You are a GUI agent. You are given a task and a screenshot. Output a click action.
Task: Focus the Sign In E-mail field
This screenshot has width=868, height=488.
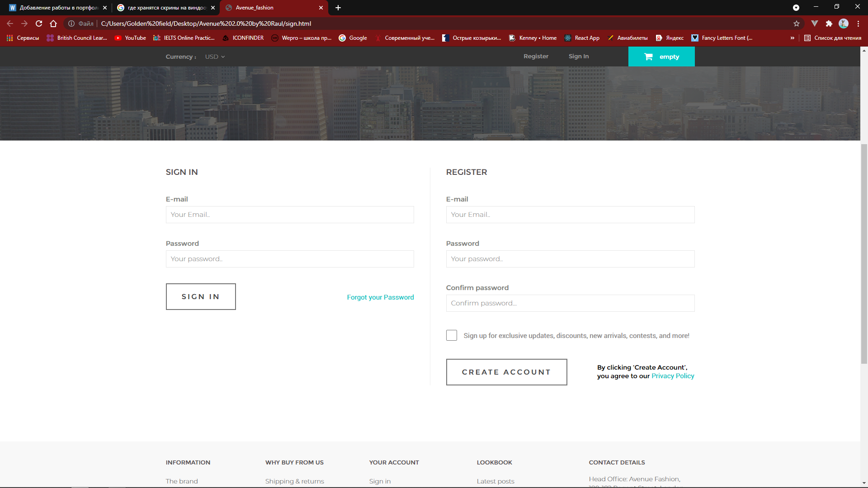point(290,215)
